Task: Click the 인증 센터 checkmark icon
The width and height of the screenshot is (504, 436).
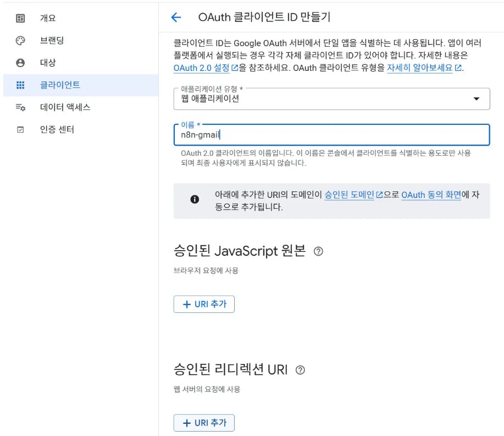Action: [20, 130]
